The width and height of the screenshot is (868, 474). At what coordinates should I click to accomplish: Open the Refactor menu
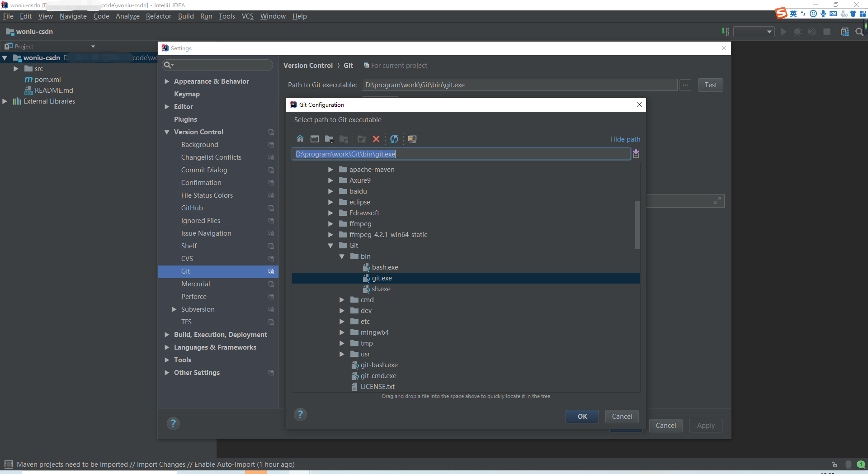click(x=158, y=16)
